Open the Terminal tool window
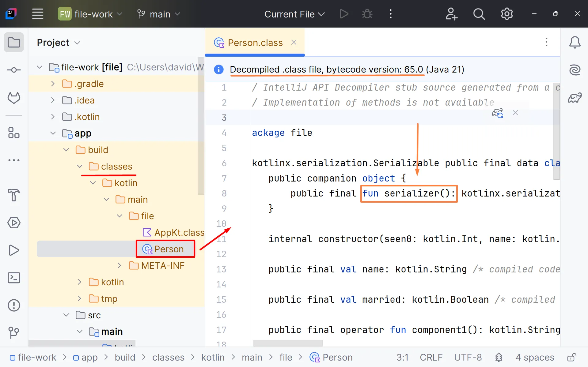The height and width of the screenshot is (367, 588). coord(14,278)
